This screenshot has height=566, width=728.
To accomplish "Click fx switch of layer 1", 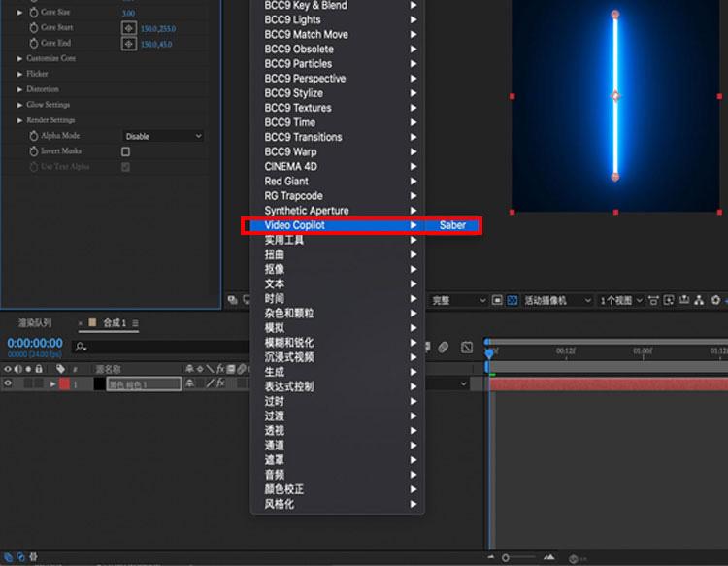I will click(221, 383).
